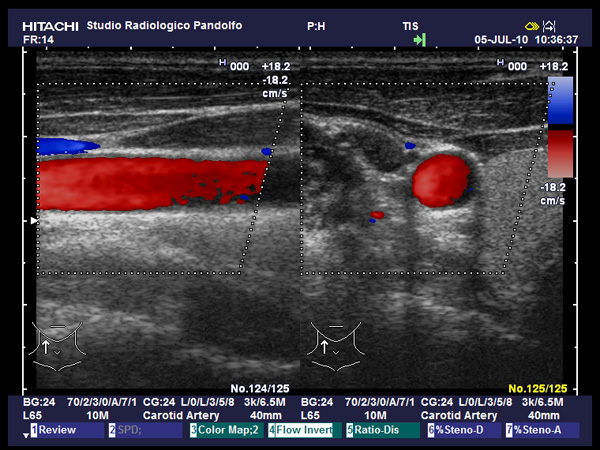Click the left panel Carotid Artery preset label
This screenshot has width=600, height=450.
[x=181, y=416]
